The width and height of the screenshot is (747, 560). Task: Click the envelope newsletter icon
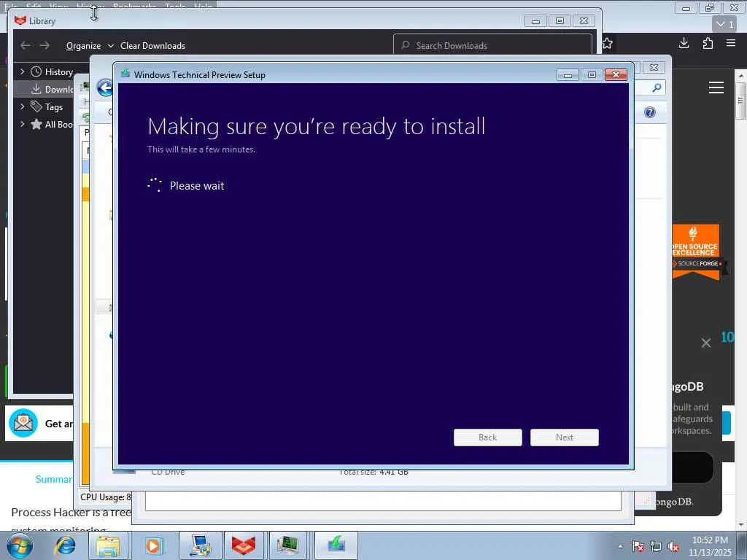[x=23, y=423]
